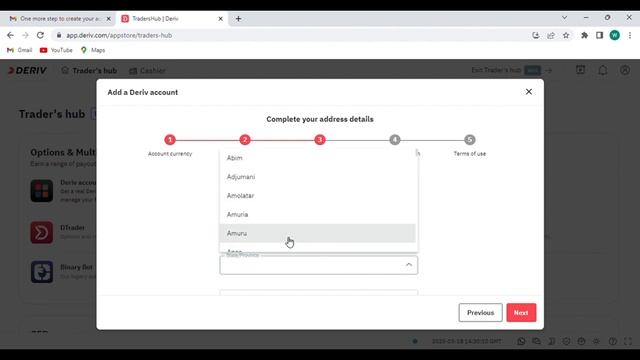This screenshot has width=640, height=360.
Task: Open the browser extensions puzzle icon
Action: coord(584,36)
